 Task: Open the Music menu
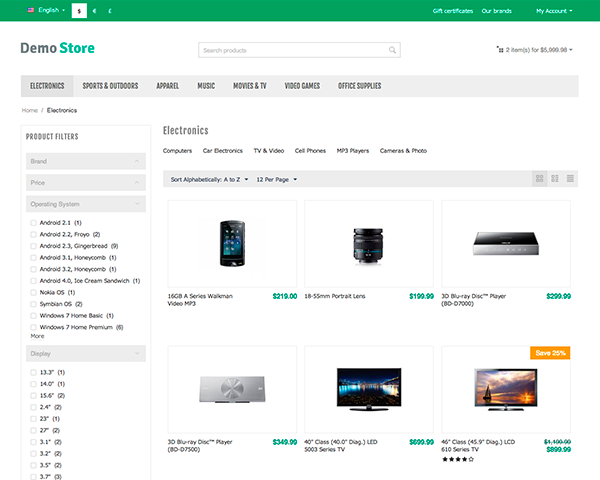pos(206,86)
